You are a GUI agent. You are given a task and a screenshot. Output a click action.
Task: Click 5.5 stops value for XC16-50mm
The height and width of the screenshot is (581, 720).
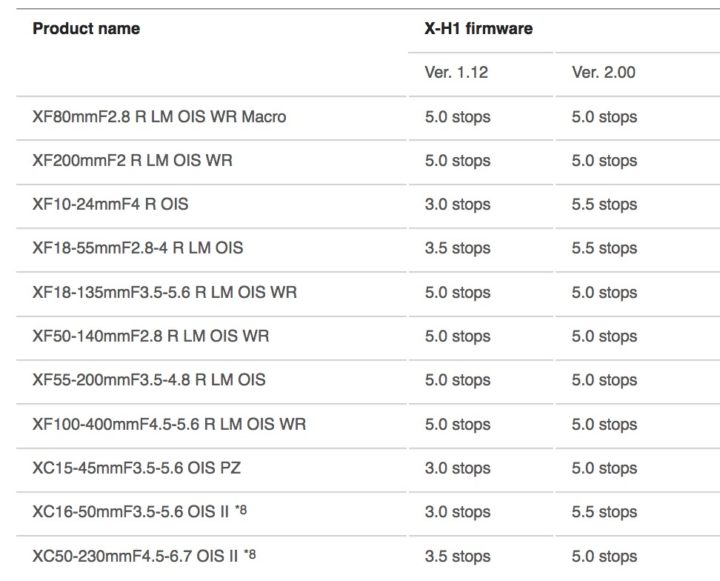(604, 512)
